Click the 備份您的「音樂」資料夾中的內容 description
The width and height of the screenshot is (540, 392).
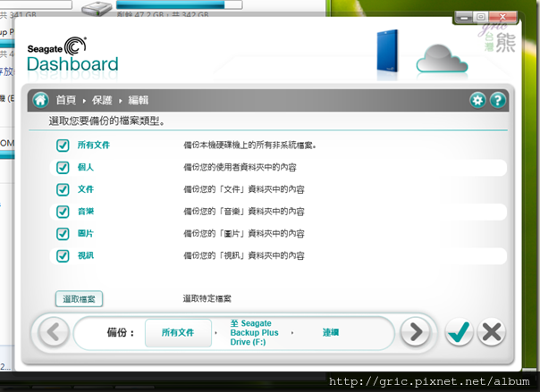244,212
